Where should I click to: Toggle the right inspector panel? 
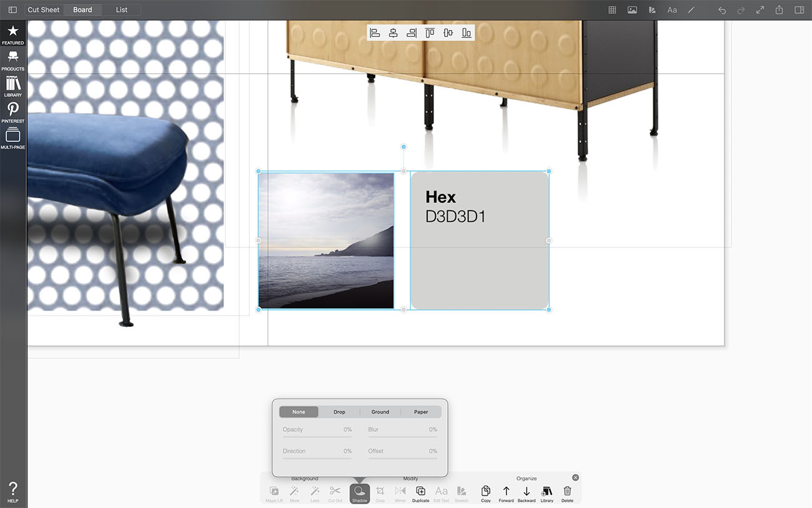tap(799, 10)
